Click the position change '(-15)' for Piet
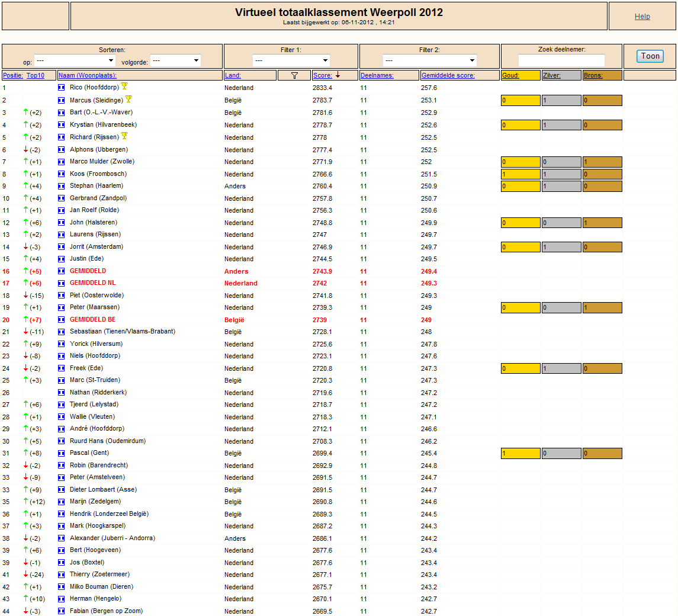Image resolution: width=678 pixels, height=616 pixels. pos(37,296)
